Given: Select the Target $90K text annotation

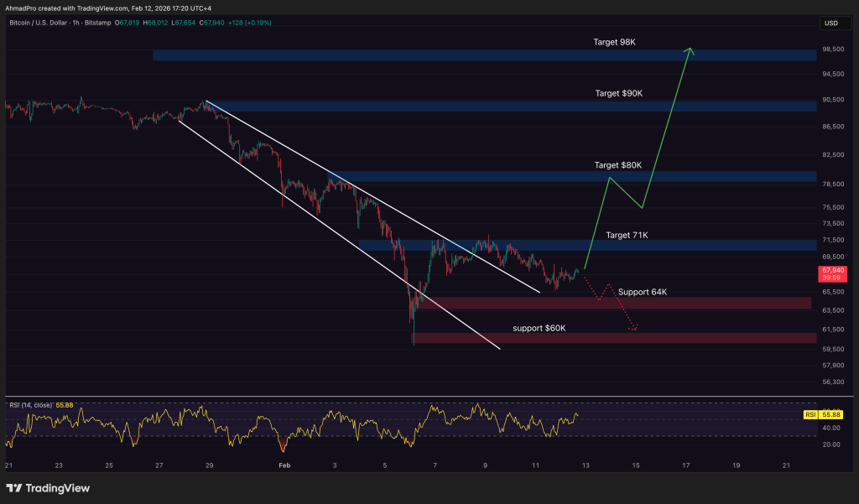Looking at the screenshot, I should (x=618, y=93).
